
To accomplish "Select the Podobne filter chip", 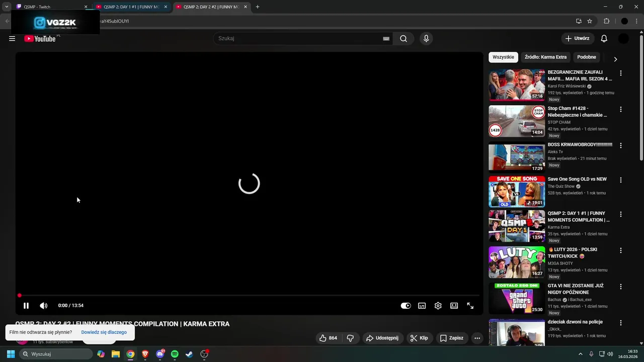I will pos(587,57).
